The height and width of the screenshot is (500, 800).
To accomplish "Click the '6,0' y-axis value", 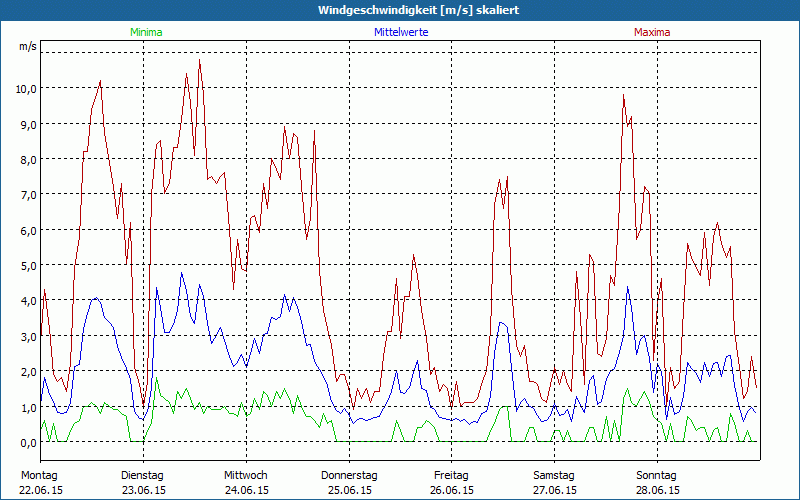I will 29,230.
